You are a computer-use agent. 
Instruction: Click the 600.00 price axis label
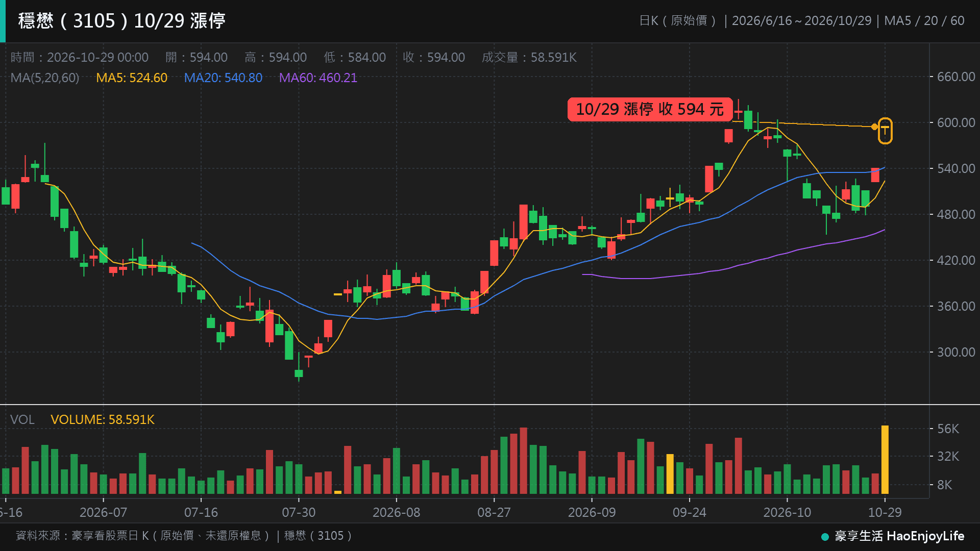956,122
